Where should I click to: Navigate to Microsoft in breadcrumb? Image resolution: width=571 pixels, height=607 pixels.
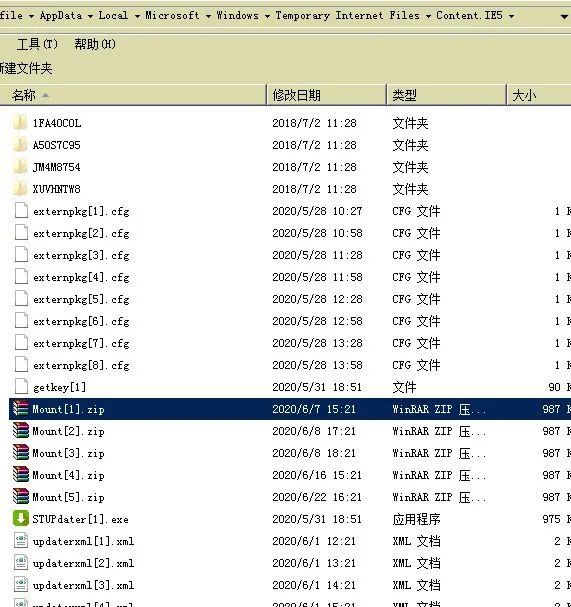(x=172, y=15)
